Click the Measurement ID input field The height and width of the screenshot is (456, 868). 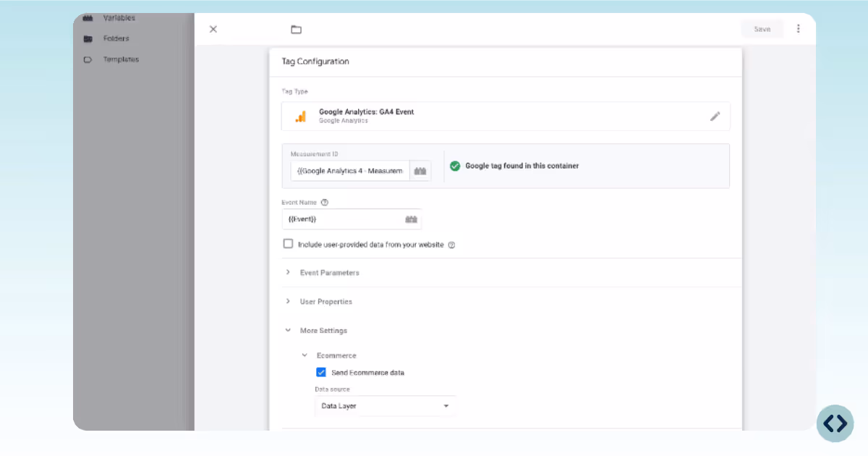350,171
